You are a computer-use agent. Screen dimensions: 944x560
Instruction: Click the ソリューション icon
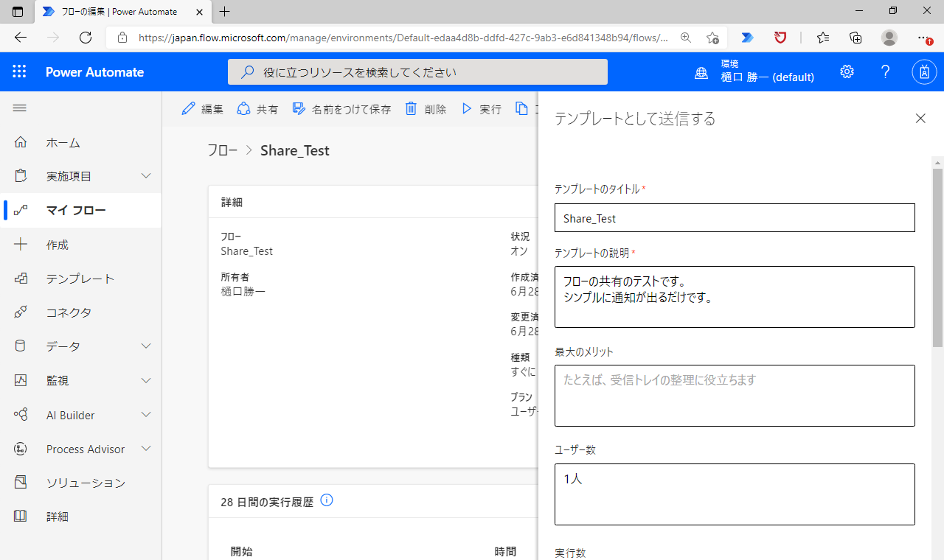21,483
